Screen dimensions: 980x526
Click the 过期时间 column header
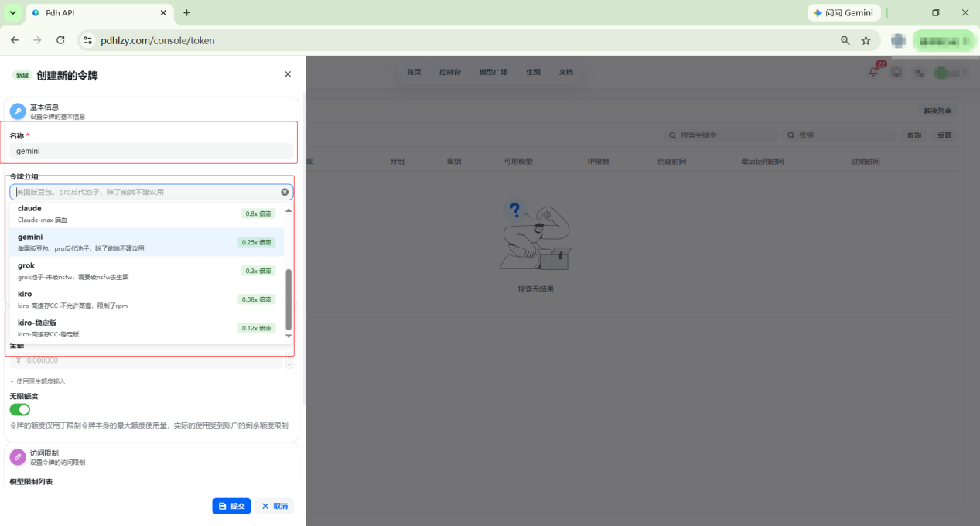866,162
